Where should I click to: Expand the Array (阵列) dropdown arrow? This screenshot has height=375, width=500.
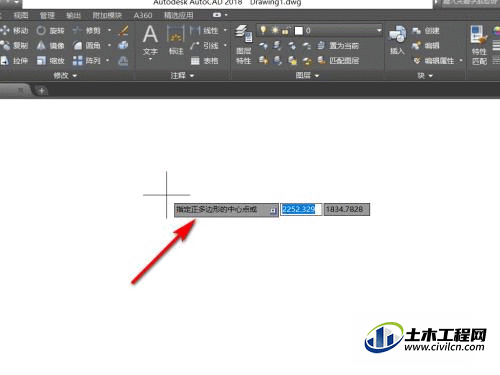tap(108, 61)
